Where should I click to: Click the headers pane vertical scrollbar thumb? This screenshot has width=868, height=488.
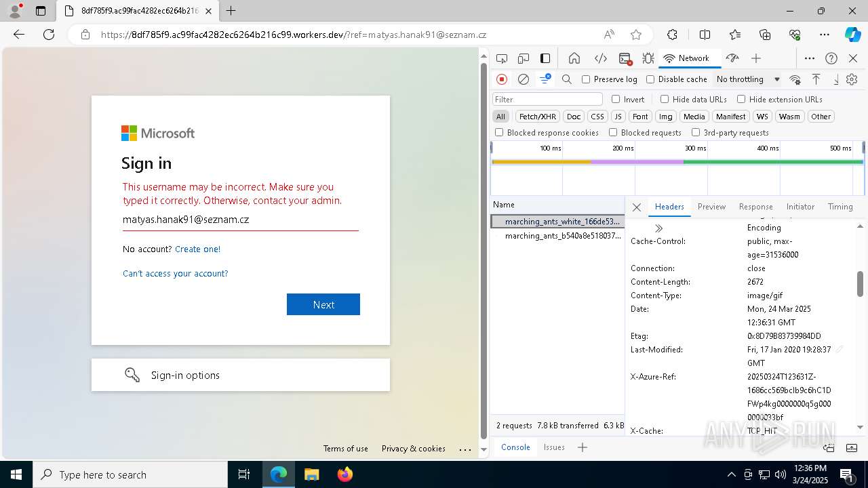point(860,284)
